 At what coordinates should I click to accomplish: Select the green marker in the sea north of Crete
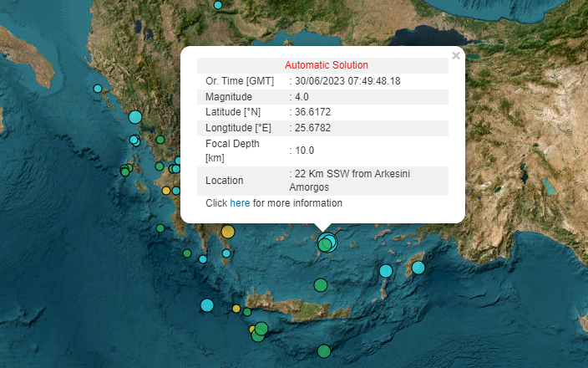point(320,285)
